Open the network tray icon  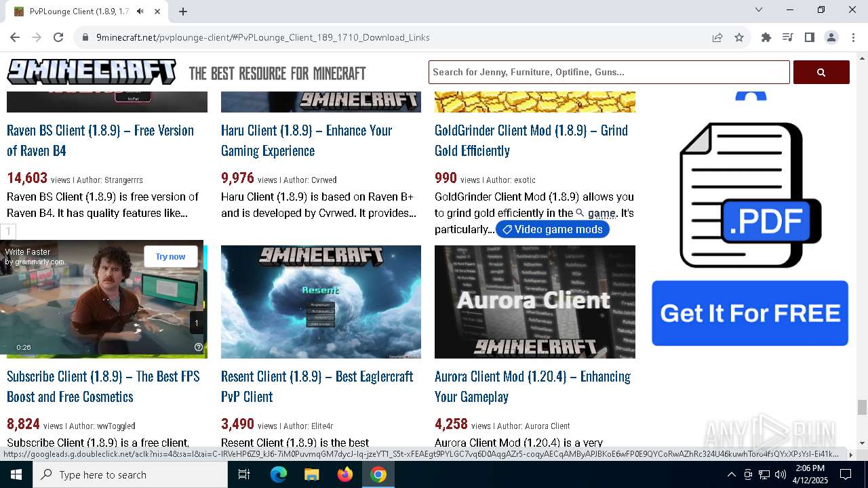click(764, 474)
